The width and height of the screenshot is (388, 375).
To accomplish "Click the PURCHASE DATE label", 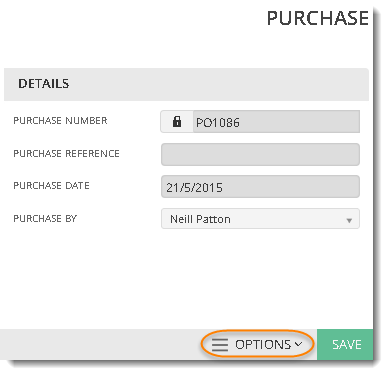I will coord(51,185).
